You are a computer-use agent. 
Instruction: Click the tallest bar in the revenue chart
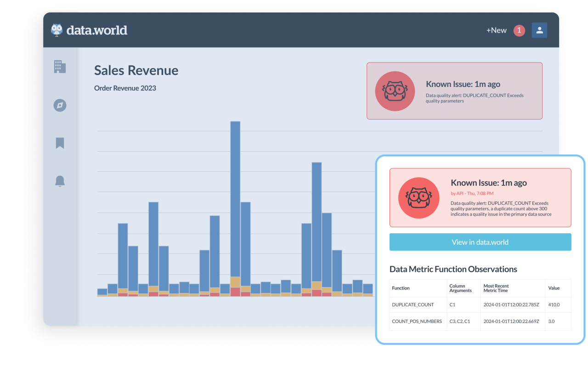pyautogui.click(x=235, y=209)
